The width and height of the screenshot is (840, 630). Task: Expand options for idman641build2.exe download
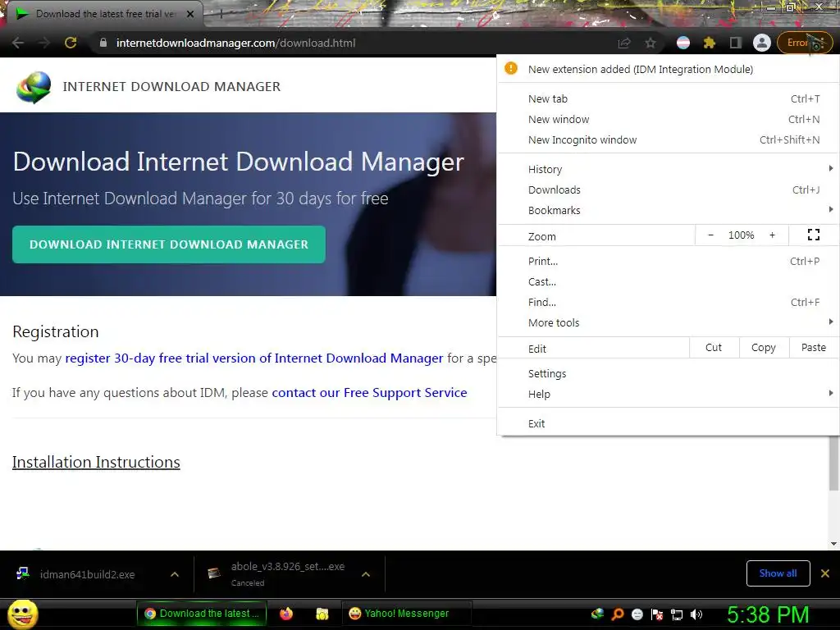point(175,574)
